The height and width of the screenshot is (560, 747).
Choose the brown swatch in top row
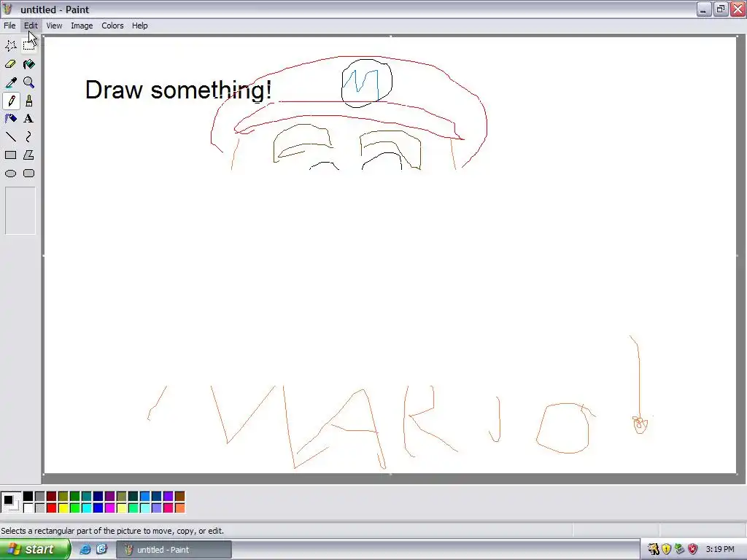[179, 497]
